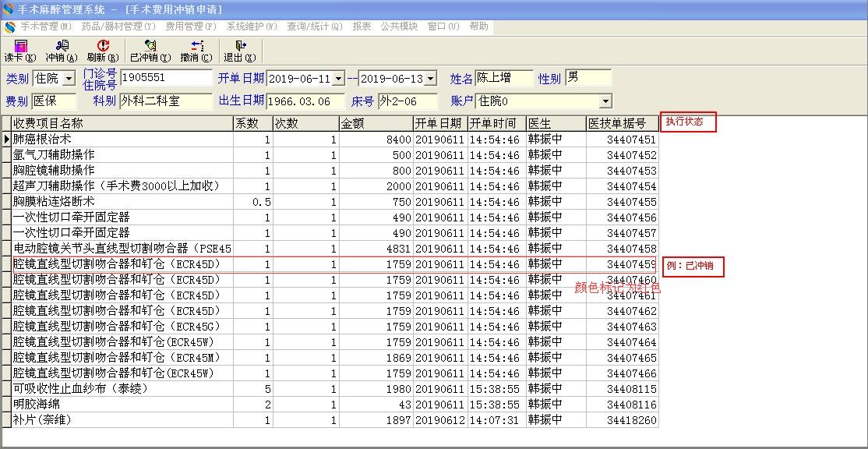Open the 费用管理 menu
The image size is (868, 449).
(x=191, y=26)
